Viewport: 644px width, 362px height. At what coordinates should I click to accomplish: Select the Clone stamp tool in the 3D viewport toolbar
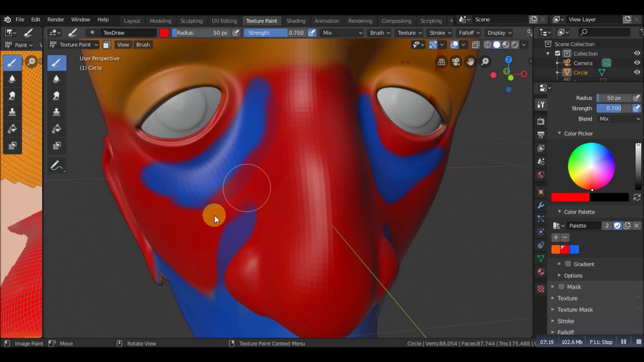tap(56, 112)
